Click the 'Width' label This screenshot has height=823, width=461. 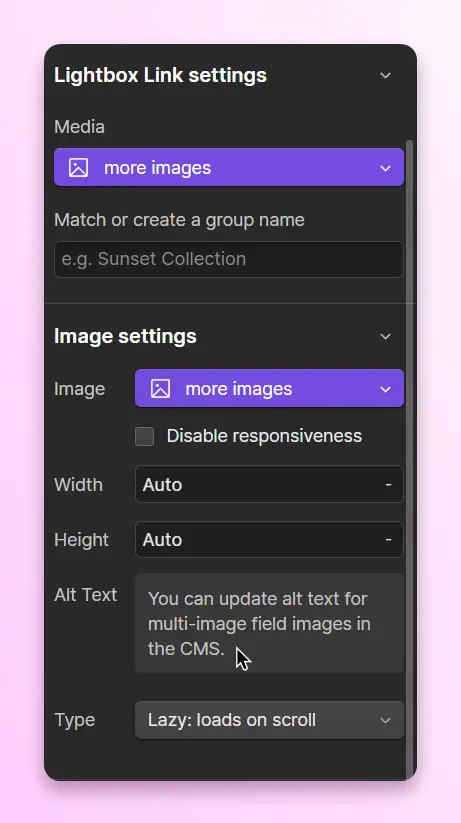[78, 484]
